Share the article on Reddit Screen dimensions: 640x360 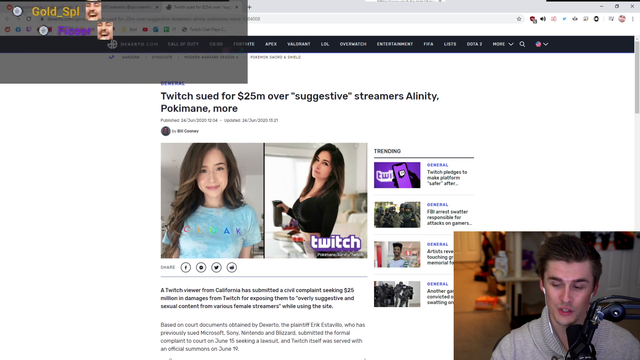(232, 267)
